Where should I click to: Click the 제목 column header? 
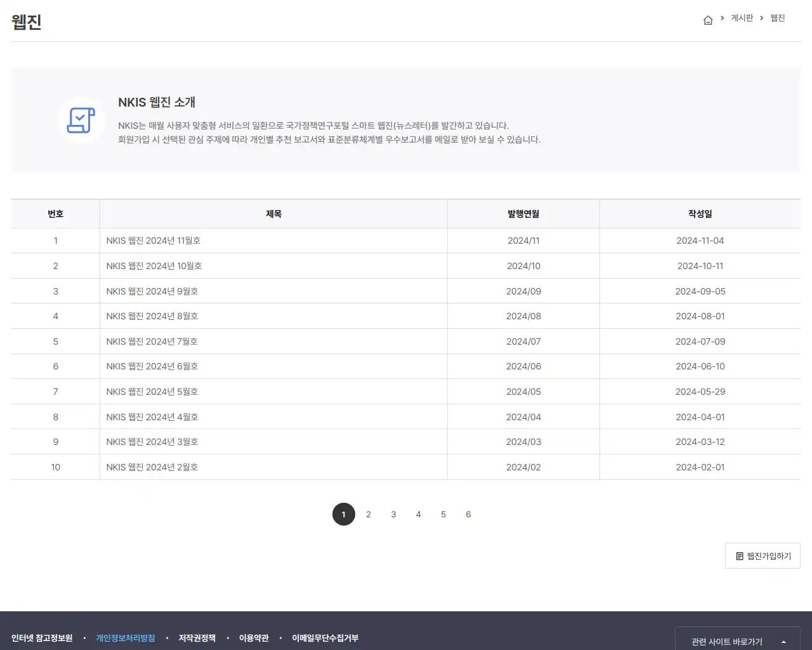(273, 214)
